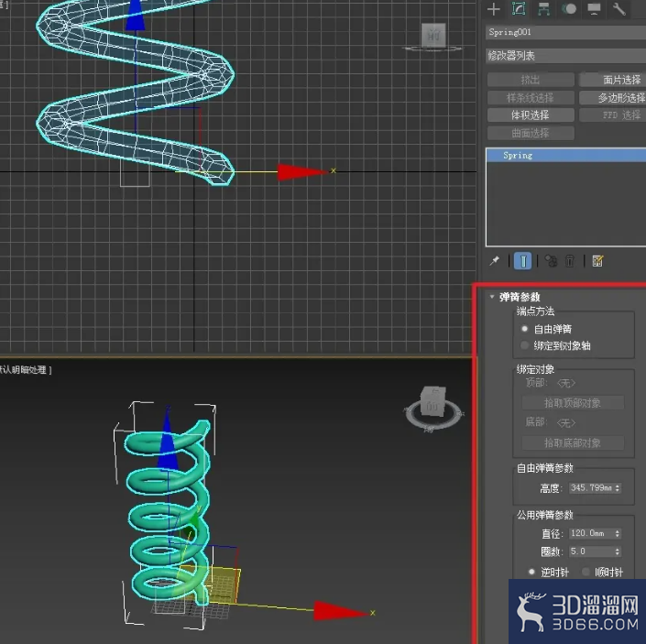Click the blue Z-axis gizmo arrow in perspective viewport
This screenshot has height=644, width=646.
[167, 442]
